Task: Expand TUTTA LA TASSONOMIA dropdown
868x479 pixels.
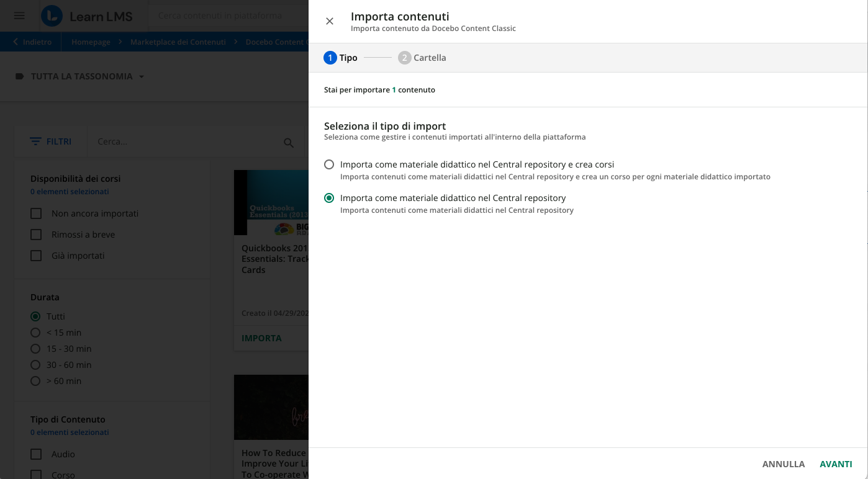Action: pyautogui.click(x=142, y=77)
